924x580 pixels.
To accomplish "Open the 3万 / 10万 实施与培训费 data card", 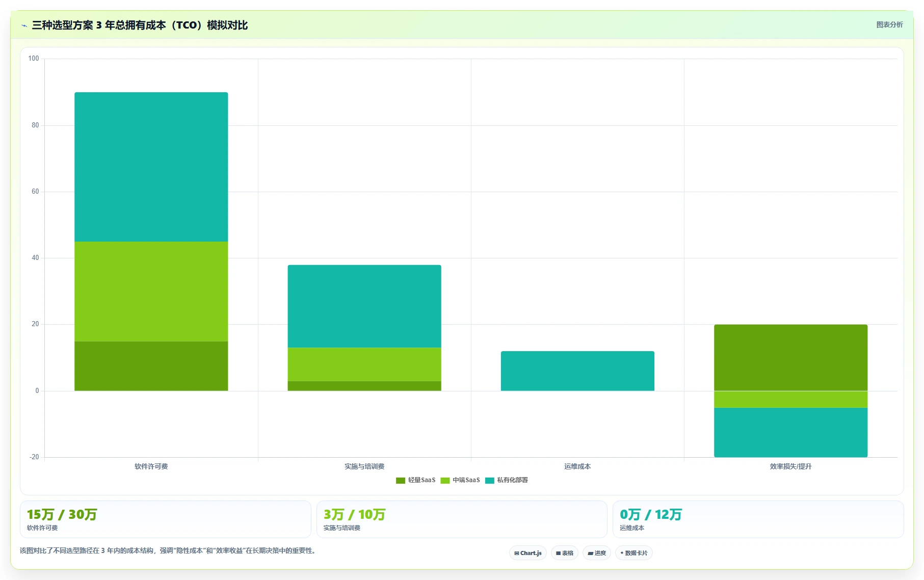I will (x=462, y=519).
